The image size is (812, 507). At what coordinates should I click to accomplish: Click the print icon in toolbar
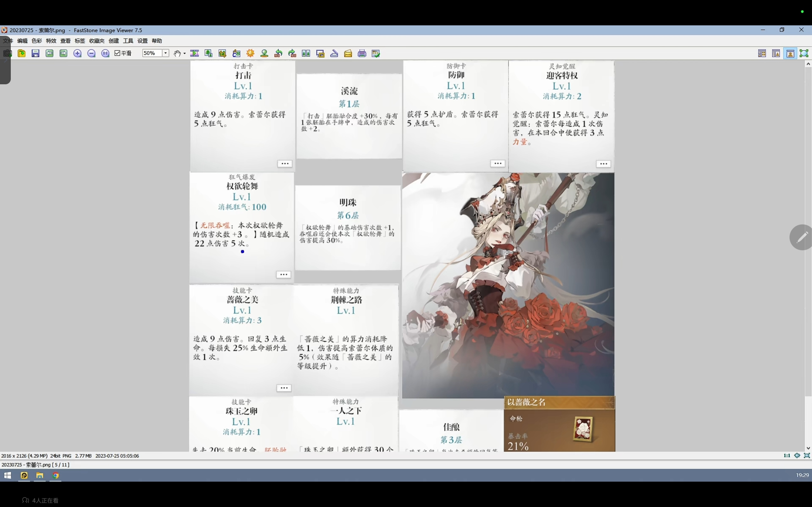[x=362, y=53]
